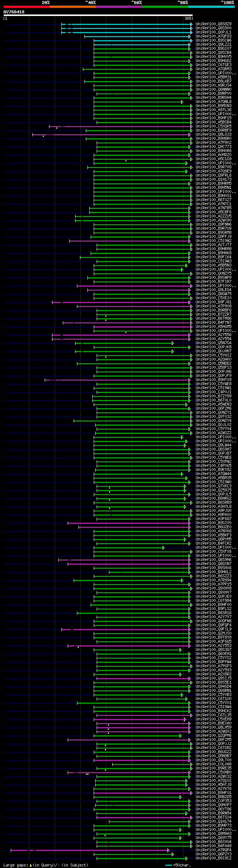Screen dimensions: 238x868
Task: Select the UniRef100_B6TX27 label
Action: [x=213, y=200]
